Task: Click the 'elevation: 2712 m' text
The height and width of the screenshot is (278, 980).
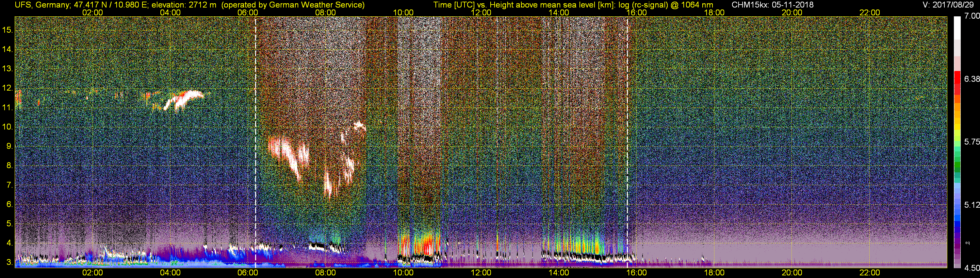Action: click(x=184, y=5)
